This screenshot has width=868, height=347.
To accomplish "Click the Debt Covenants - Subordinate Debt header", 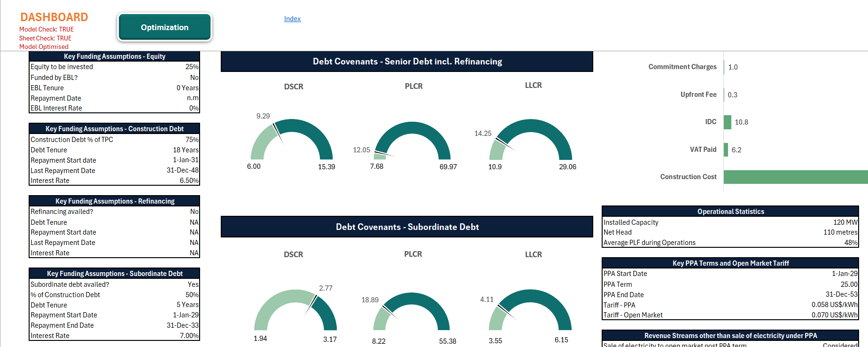I will click(407, 227).
